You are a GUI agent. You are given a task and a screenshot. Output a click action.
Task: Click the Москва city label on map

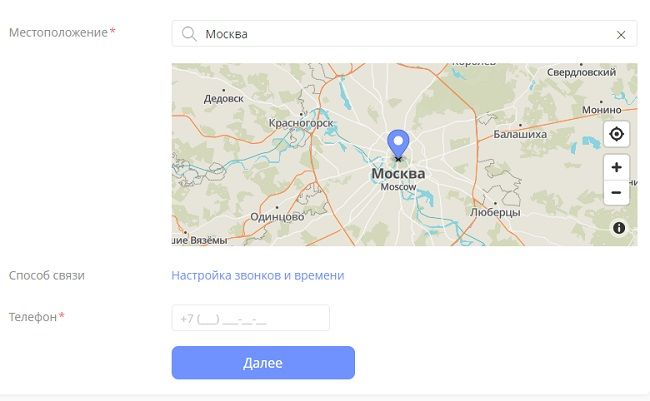coord(398,174)
